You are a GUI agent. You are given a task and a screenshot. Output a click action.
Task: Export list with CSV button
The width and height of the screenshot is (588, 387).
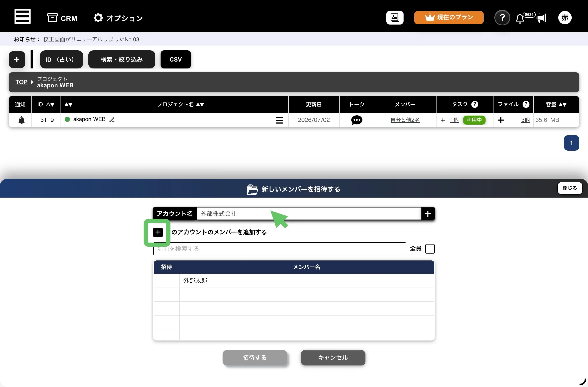click(175, 59)
